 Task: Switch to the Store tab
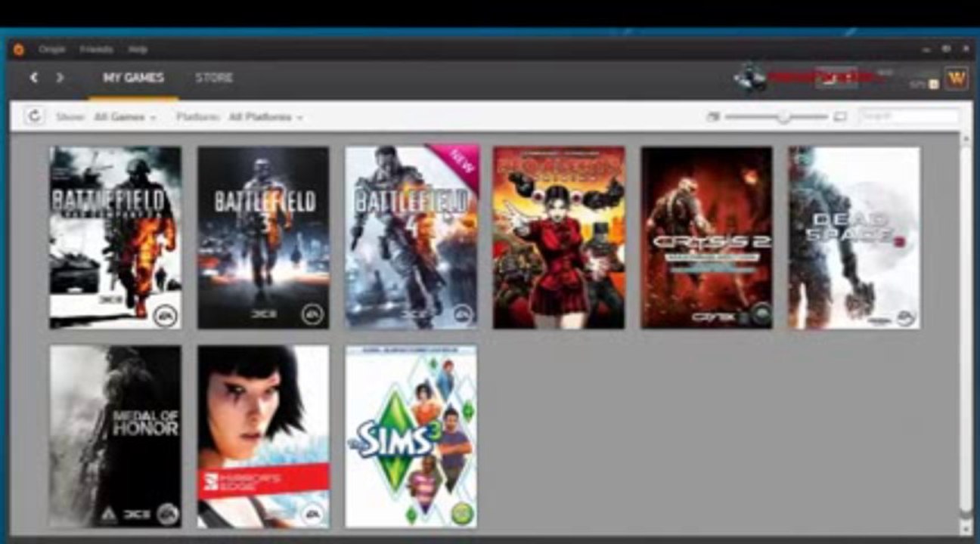214,78
